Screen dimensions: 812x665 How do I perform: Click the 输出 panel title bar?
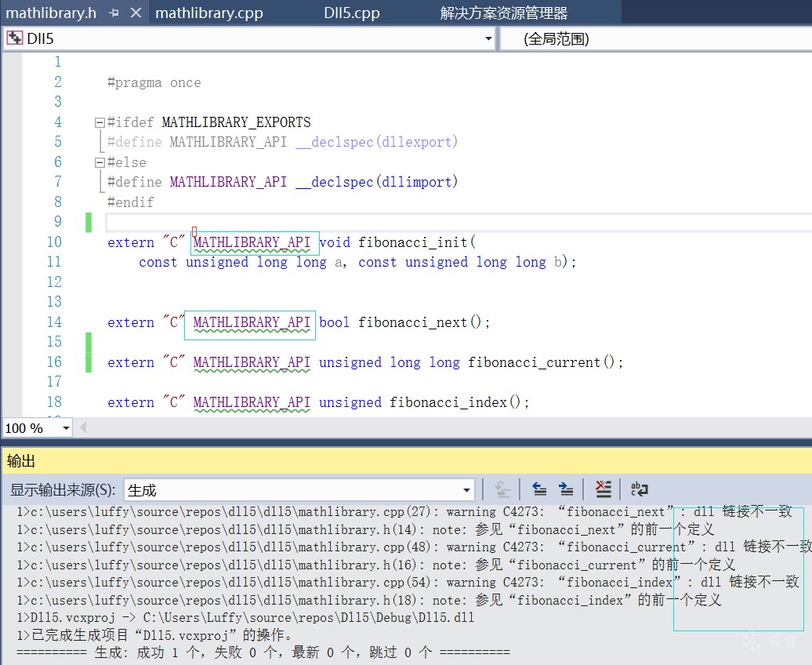(x=407, y=461)
